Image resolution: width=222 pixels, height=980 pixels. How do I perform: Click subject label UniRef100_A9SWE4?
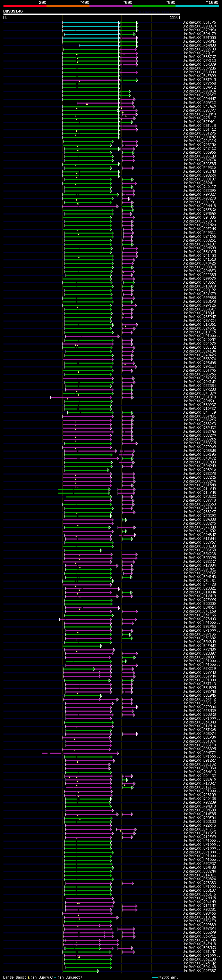point(199,91)
